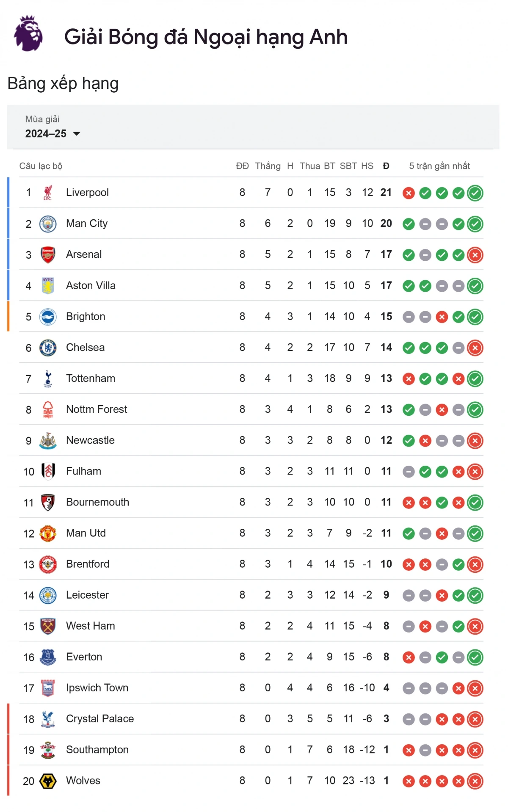The height and width of the screenshot is (812, 508).
Task: Click the Thắng column header
Action: pyautogui.click(x=268, y=166)
